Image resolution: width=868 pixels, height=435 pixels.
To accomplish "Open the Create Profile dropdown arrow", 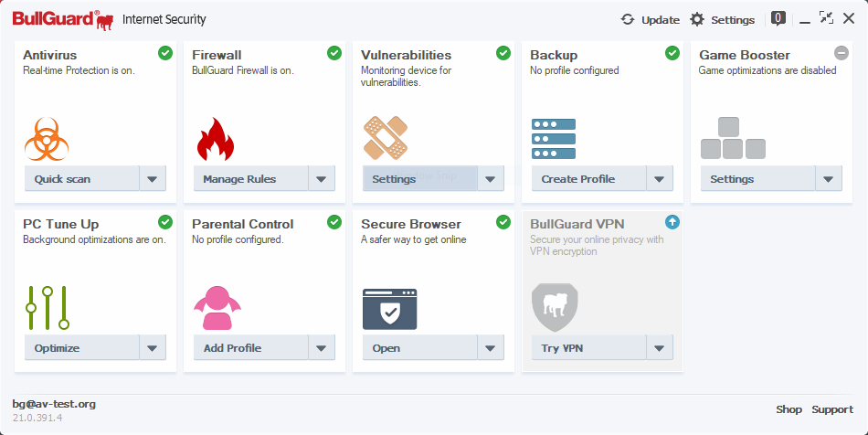I will tap(660, 179).
